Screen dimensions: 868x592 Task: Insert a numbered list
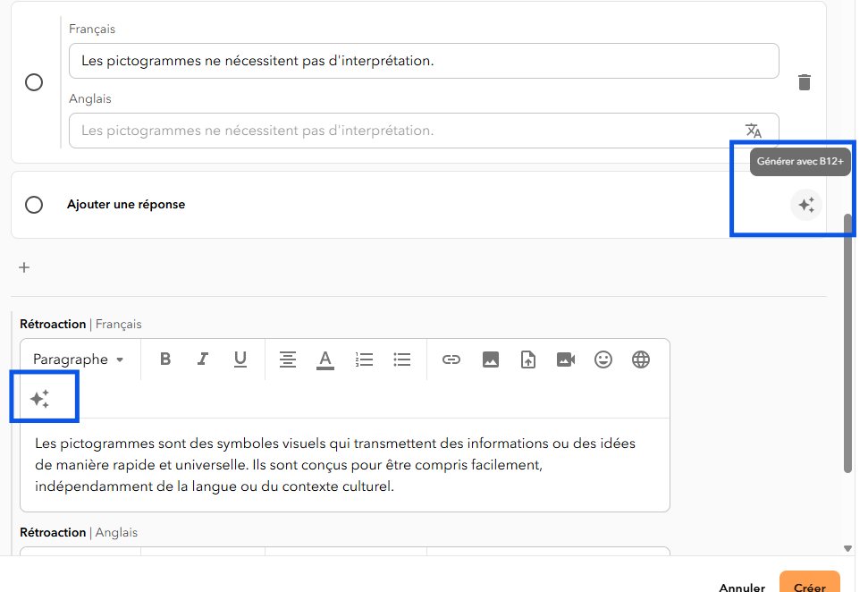point(364,359)
